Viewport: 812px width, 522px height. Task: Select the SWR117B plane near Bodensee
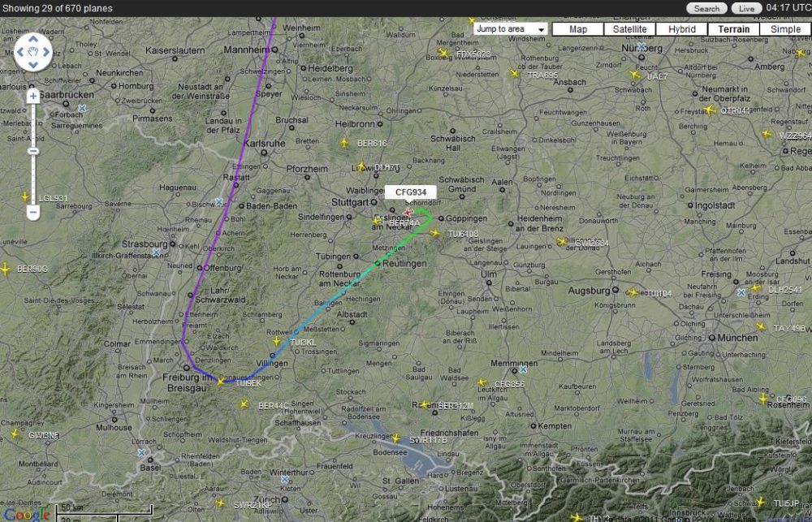(395, 438)
